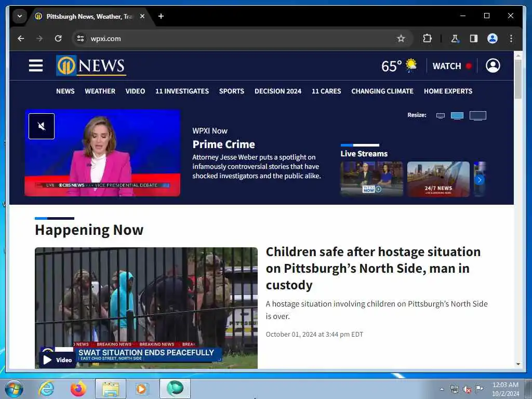Image resolution: width=532 pixels, height=399 pixels.
Task: Open the site user account icon
Action: (493, 65)
